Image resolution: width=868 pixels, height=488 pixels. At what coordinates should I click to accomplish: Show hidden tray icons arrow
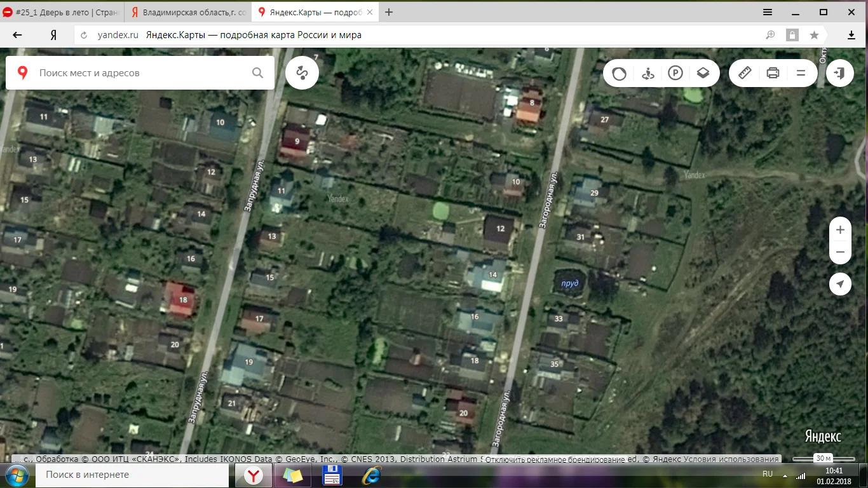(x=785, y=476)
